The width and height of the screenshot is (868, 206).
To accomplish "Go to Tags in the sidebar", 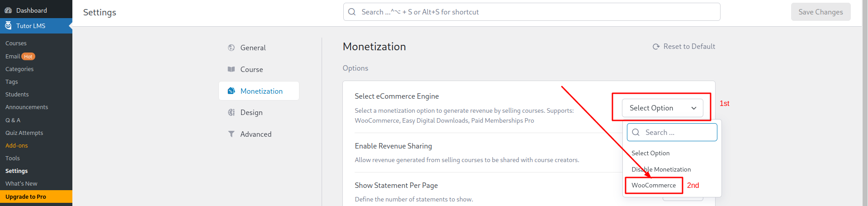I will point(12,81).
